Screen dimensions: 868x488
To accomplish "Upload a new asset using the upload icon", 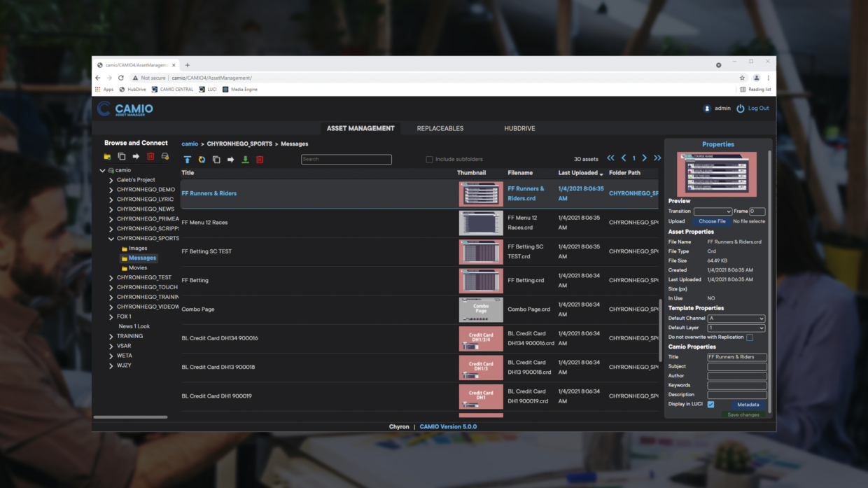I will (x=188, y=159).
